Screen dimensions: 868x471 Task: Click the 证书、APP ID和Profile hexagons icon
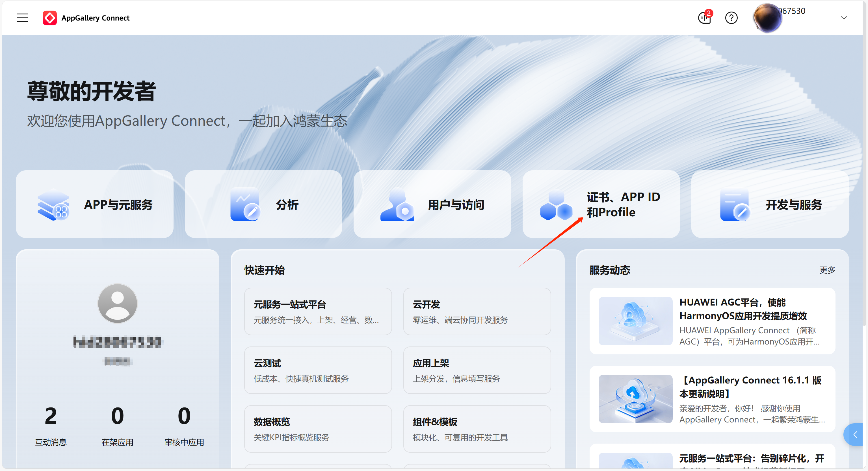(556, 205)
